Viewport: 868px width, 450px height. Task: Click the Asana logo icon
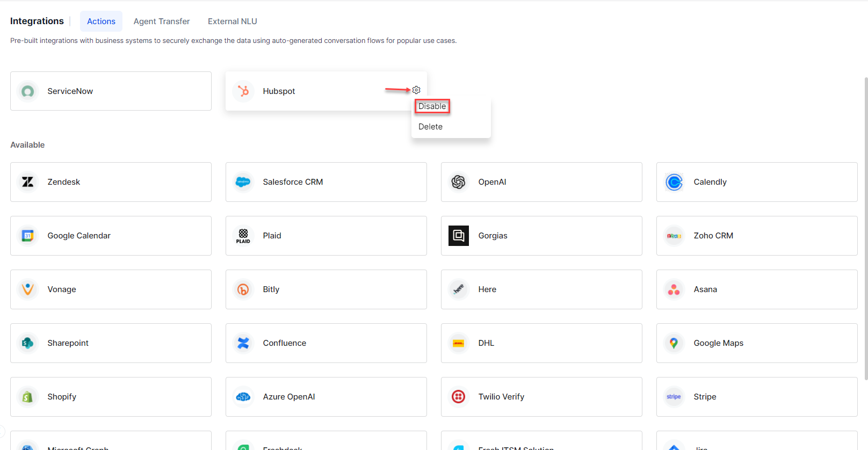[x=674, y=289]
